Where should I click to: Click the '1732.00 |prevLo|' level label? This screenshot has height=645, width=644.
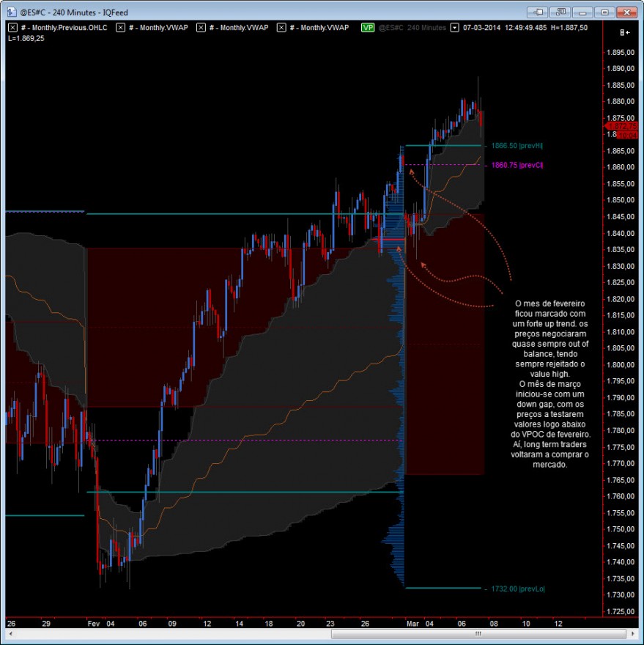point(518,589)
